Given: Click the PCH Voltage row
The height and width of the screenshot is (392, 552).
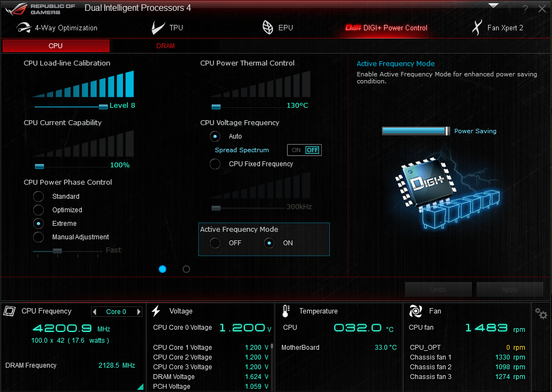Looking at the screenshot, I should (x=211, y=387).
